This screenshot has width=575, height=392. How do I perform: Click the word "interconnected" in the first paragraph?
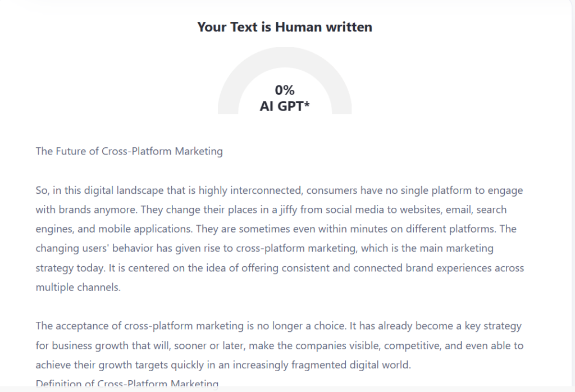(x=267, y=190)
